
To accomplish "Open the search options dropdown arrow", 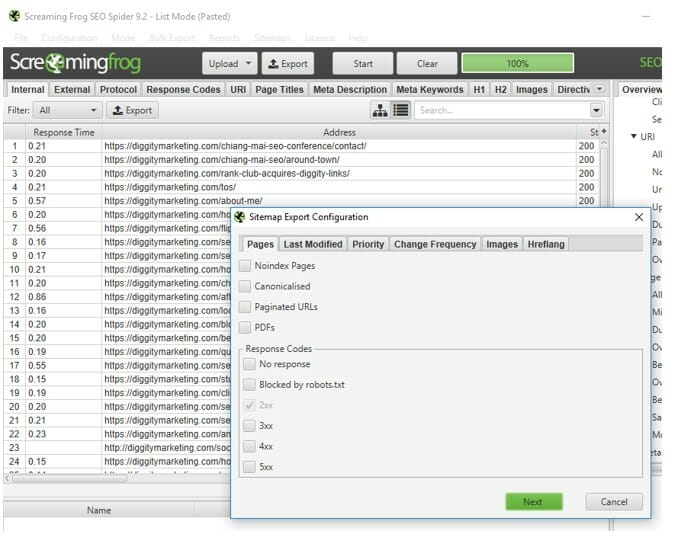I will coord(596,110).
